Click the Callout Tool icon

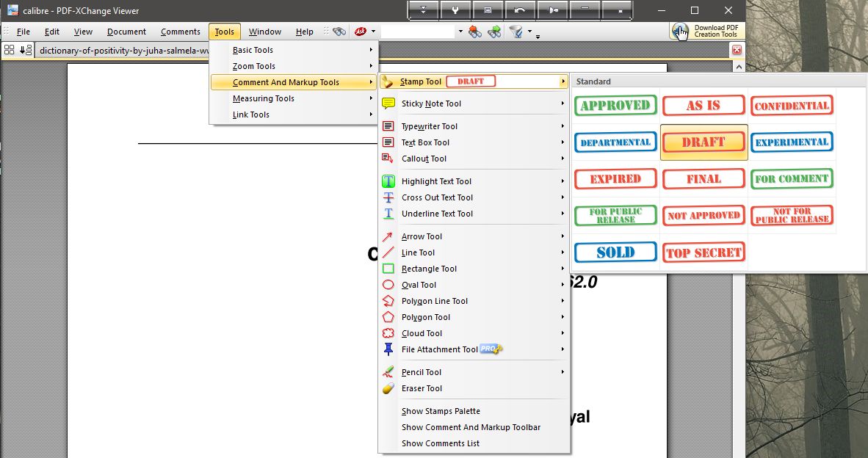click(x=388, y=159)
